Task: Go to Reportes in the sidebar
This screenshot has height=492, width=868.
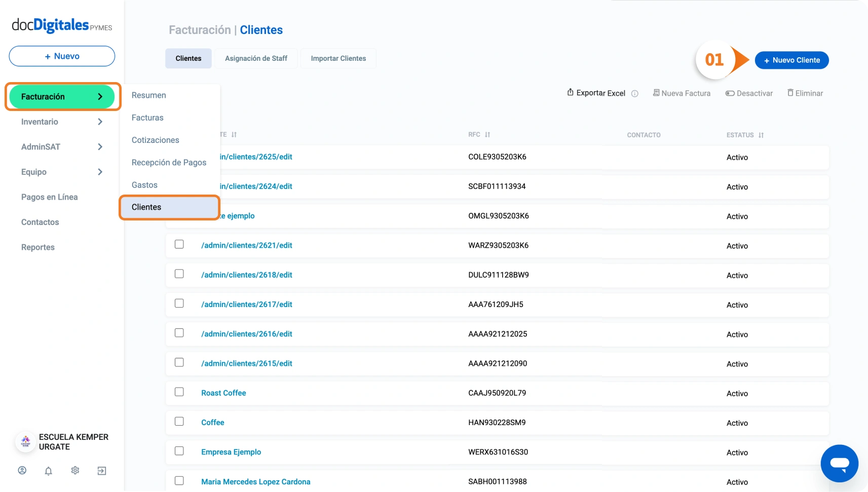Action: click(38, 247)
